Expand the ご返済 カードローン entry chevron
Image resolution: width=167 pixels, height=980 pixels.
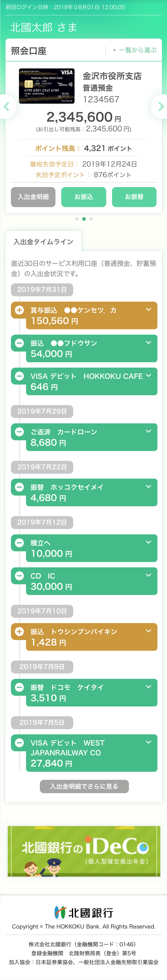pyautogui.click(x=148, y=431)
